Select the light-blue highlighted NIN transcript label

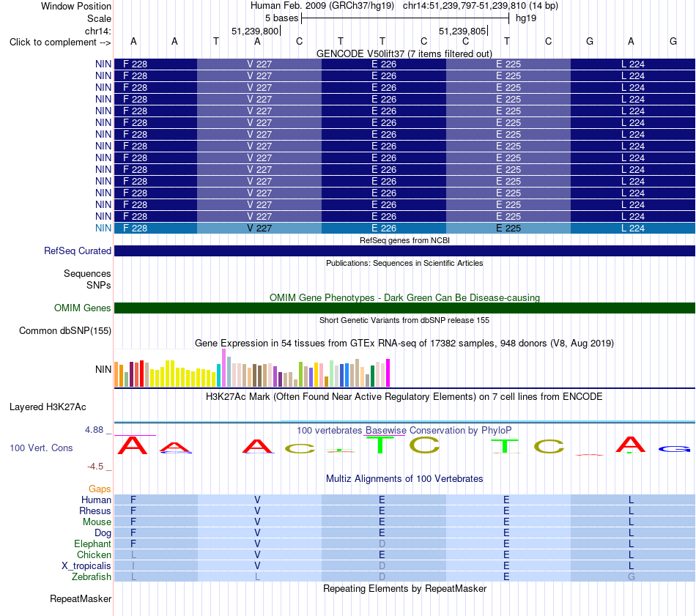click(103, 228)
